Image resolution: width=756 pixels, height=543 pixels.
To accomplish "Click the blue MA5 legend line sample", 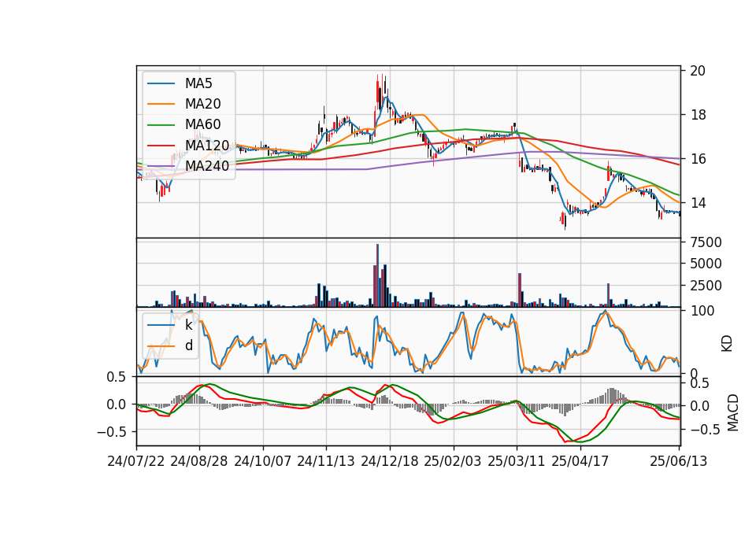I will [161, 83].
